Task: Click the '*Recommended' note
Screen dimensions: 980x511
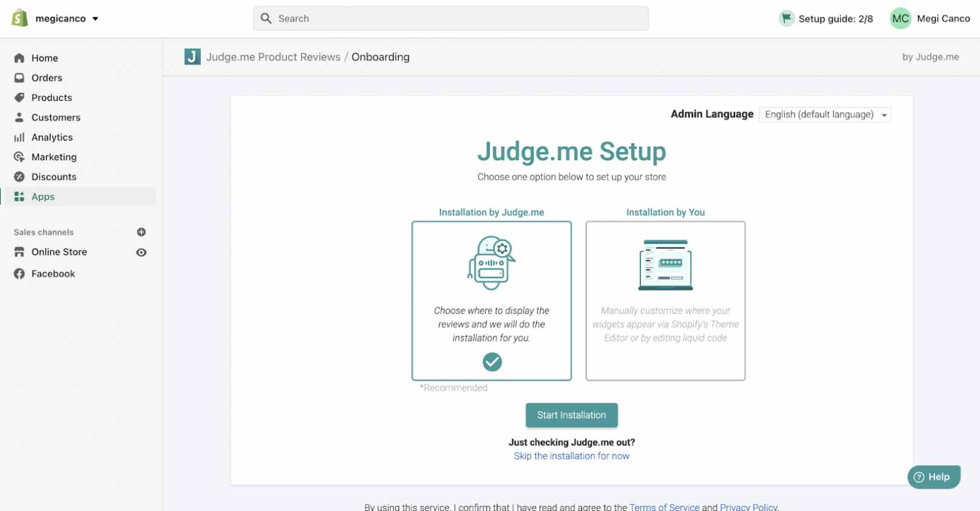Action: tap(454, 388)
